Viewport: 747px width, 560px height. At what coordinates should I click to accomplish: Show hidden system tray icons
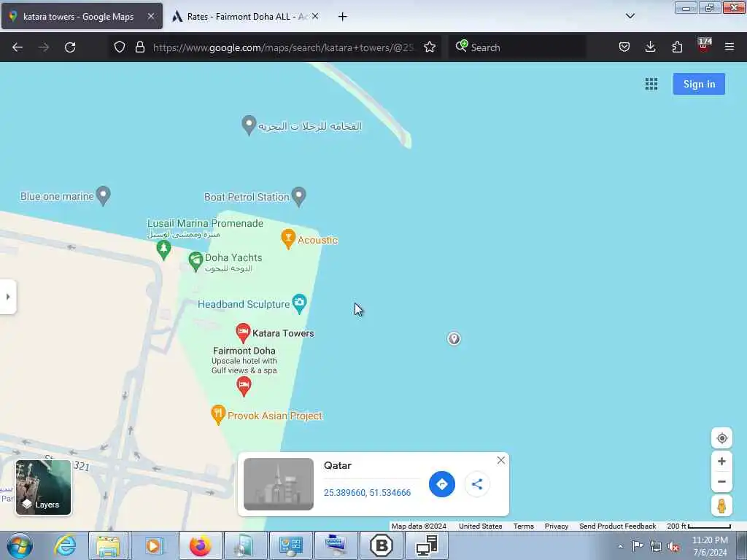point(620,547)
